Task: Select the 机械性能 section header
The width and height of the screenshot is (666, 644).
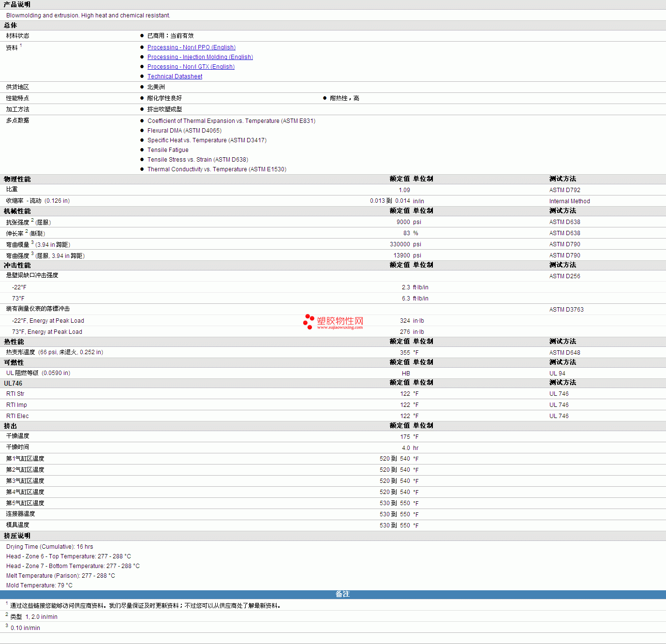Action: coord(17,211)
